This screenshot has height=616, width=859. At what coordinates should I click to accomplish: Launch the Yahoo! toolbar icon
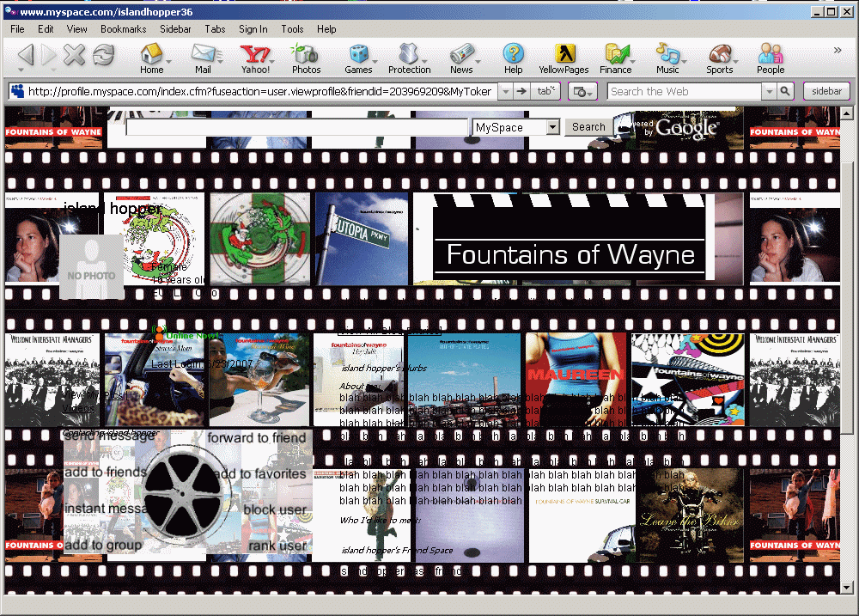pyautogui.click(x=255, y=58)
